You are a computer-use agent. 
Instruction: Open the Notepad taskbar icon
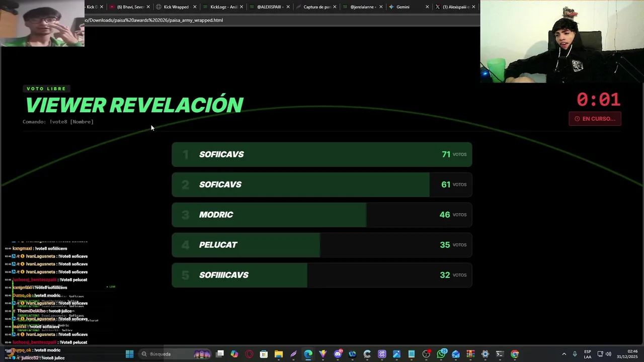click(x=412, y=354)
